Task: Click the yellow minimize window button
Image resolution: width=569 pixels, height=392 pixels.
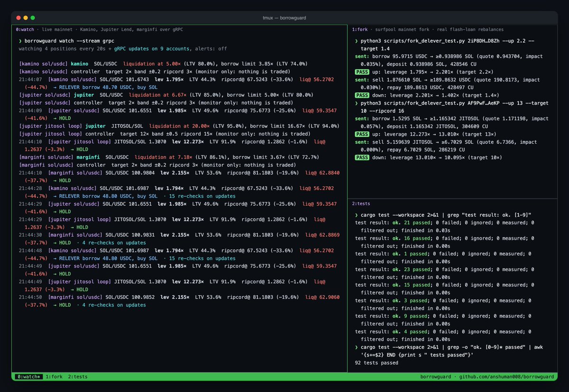Action: coord(25,18)
